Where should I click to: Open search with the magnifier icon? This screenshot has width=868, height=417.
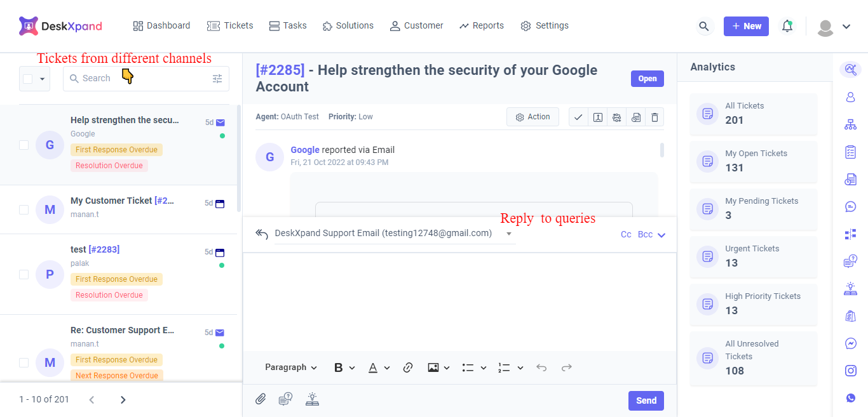coord(703,26)
